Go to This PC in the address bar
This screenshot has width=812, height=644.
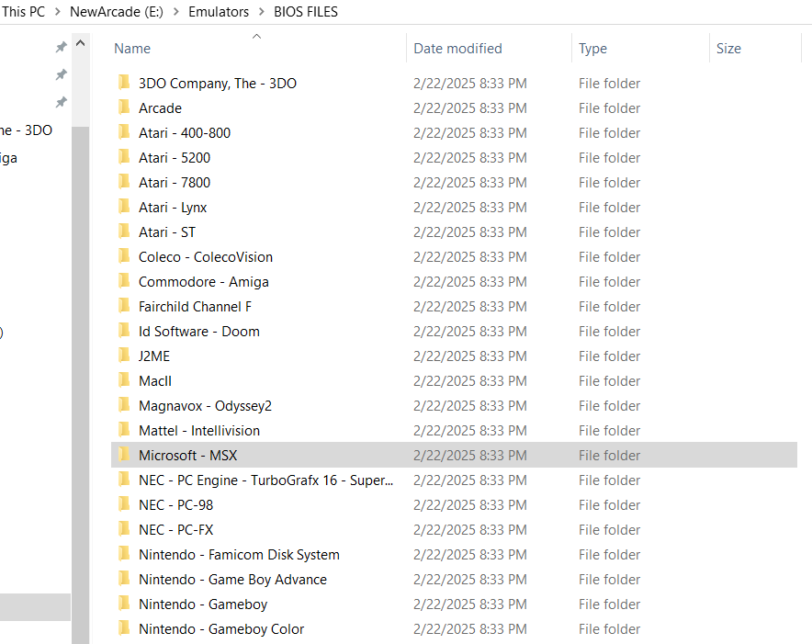23,11
